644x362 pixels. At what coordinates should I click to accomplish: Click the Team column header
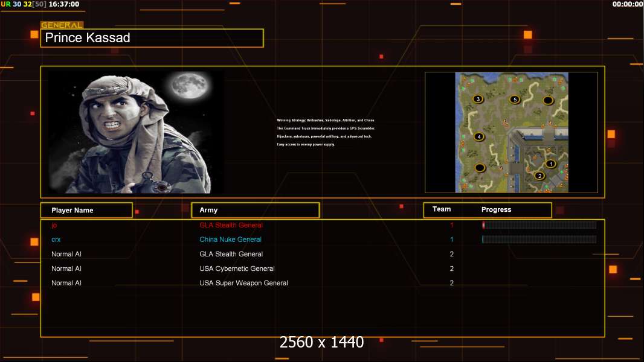(442, 209)
